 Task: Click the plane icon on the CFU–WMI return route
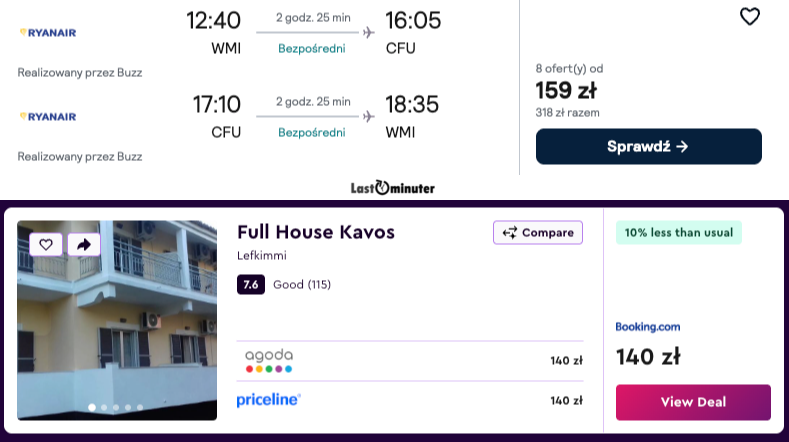pos(369,116)
